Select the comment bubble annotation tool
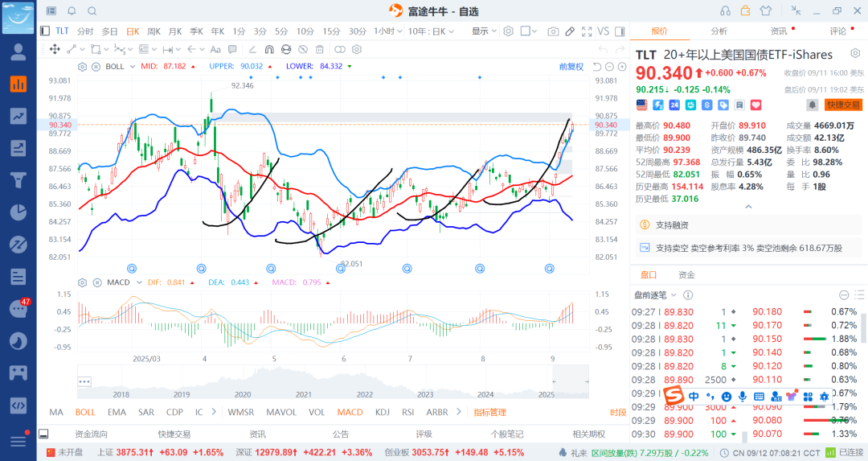Image resolution: width=868 pixels, height=461 pixels. (x=232, y=49)
